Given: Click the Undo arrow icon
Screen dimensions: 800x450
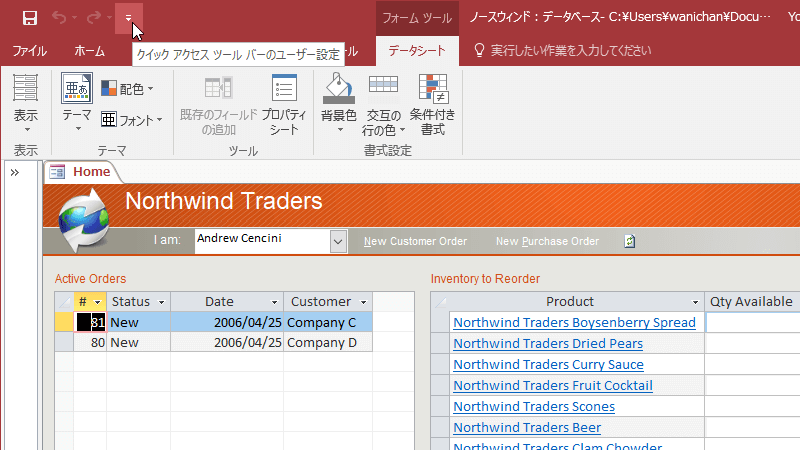Looking at the screenshot, I should (59, 18).
